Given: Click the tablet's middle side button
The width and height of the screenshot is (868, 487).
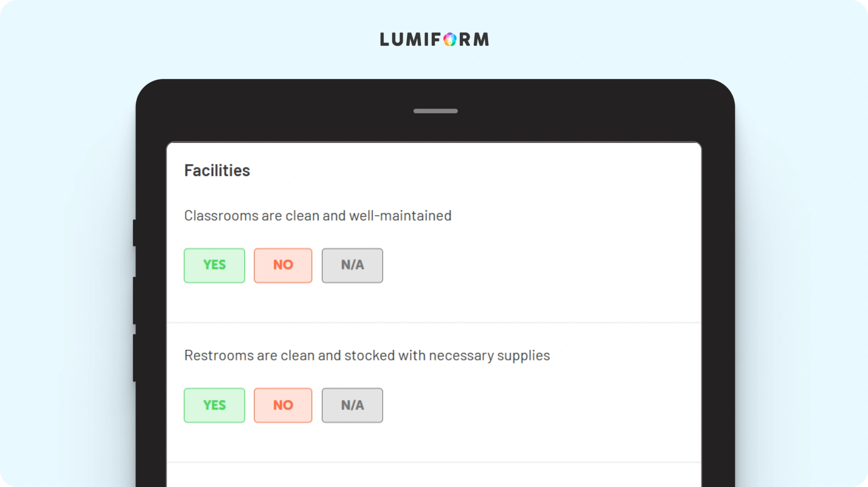Looking at the screenshot, I should click(134, 300).
